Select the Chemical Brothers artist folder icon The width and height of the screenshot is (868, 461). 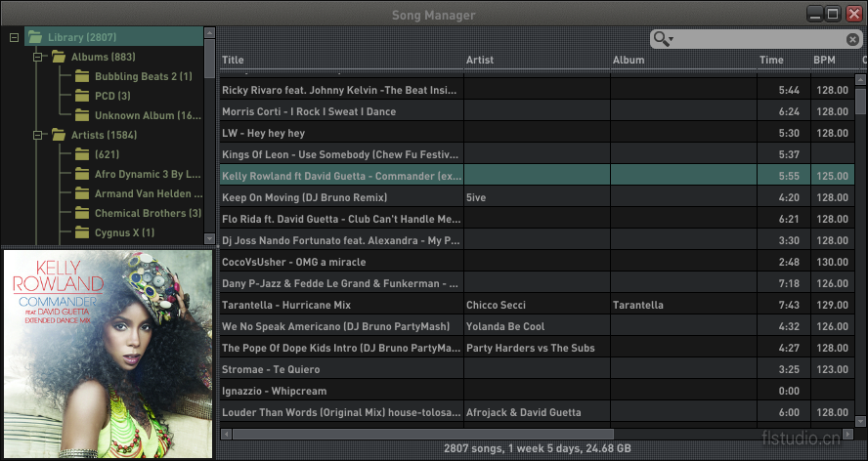pyautogui.click(x=82, y=213)
